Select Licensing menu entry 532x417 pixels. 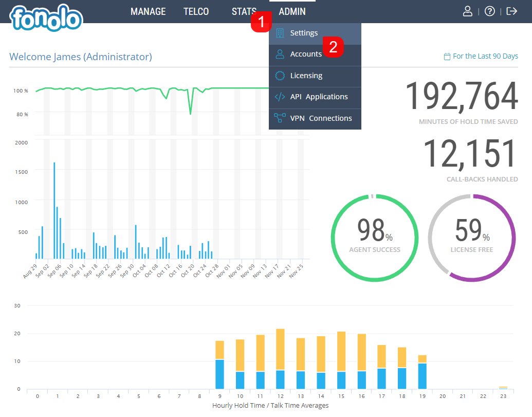(315, 76)
